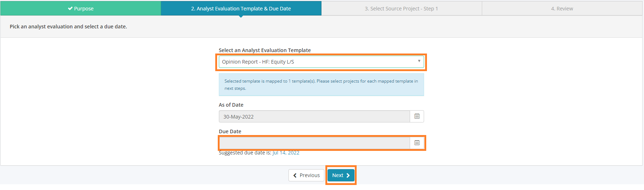Click the blue mapped template info message

321,85
